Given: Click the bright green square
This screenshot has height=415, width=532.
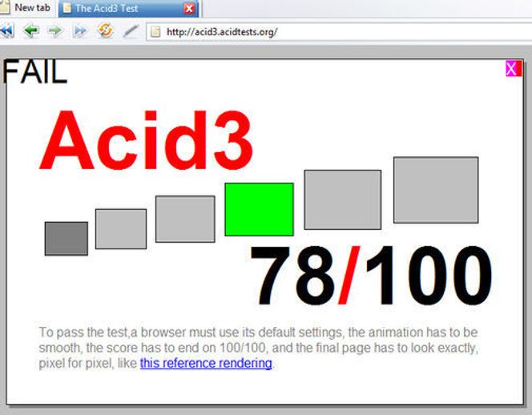Looking at the screenshot, I should coord(260,209).
